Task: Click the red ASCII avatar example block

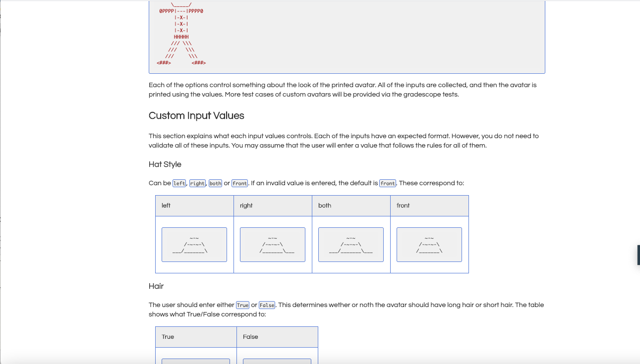Action: point(347,37)
